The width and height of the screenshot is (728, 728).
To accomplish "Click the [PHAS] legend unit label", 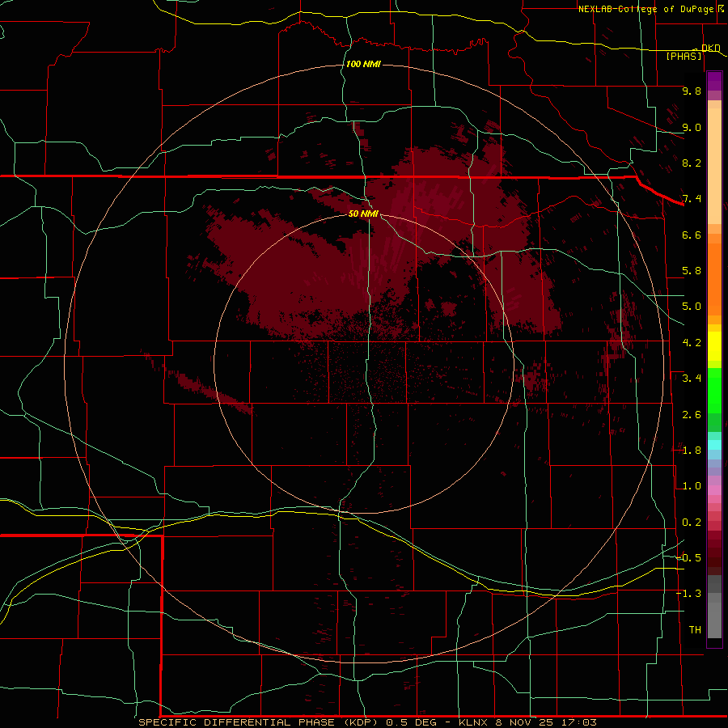I will 684,56.
